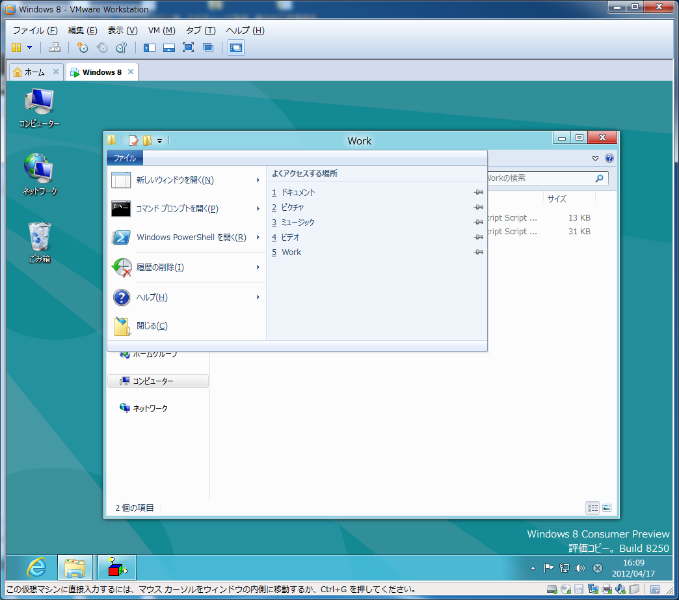
Task: Select ドキュメント in frequent places list
Action: tap(298, 192)
